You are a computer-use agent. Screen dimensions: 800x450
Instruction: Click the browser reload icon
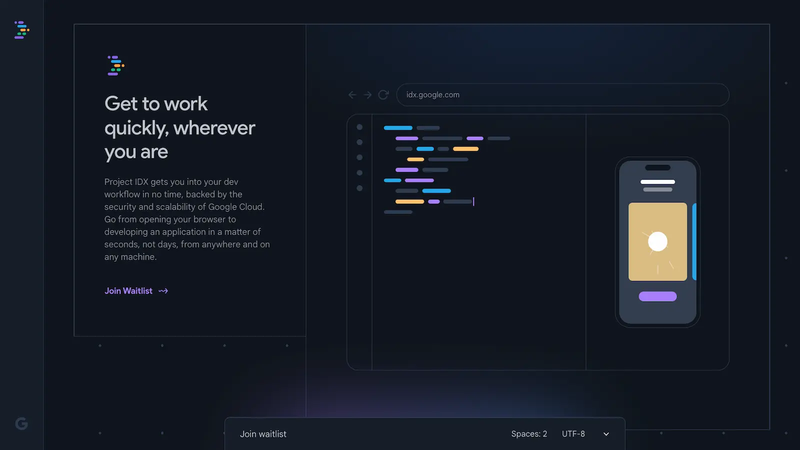pos(383,95)
